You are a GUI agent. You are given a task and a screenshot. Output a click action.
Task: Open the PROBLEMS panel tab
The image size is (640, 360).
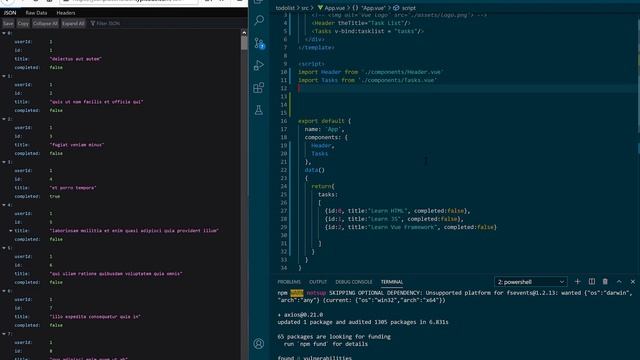[289, 282]
